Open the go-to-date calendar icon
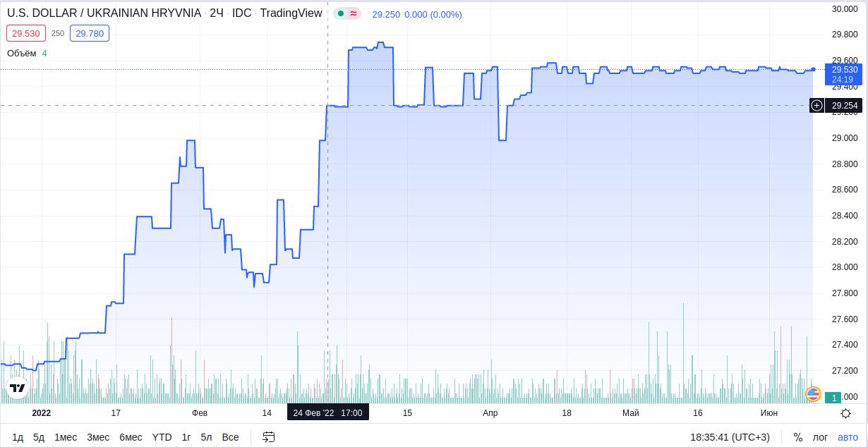Viewport: 868px width, 447px height. (x=268, y=437)
